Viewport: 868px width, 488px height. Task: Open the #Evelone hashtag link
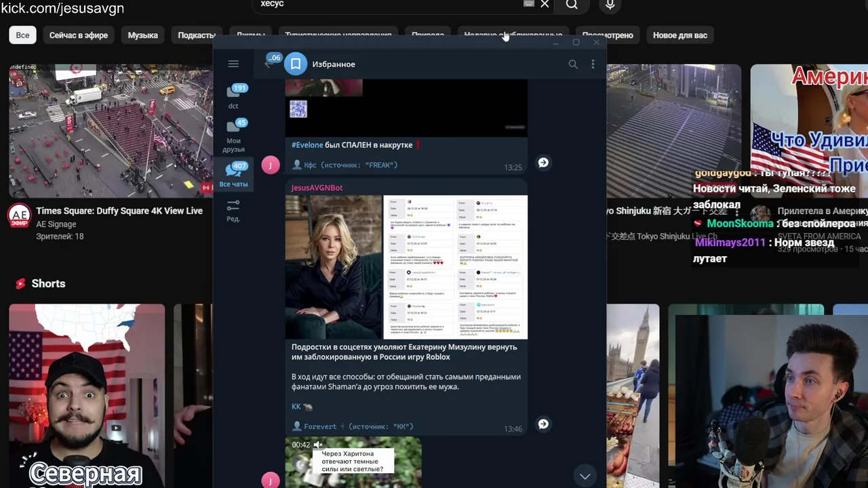pos(307,145)
